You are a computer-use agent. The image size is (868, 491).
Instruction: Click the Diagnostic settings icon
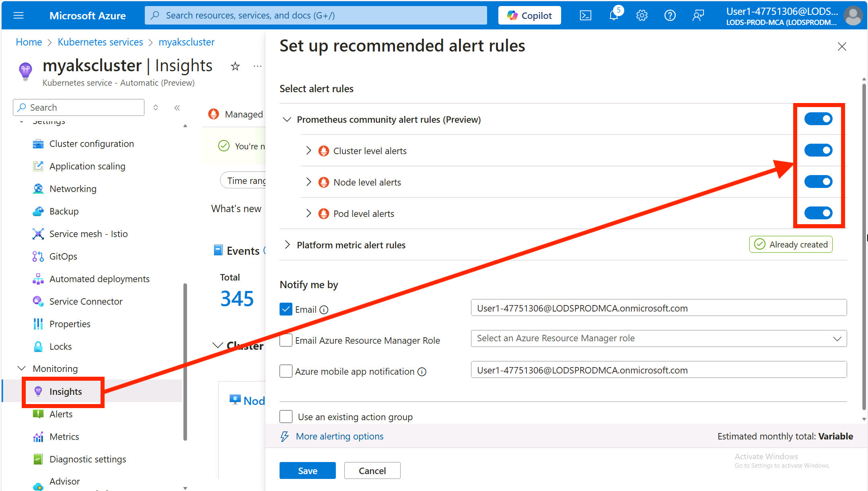click(x=38, y=459)
